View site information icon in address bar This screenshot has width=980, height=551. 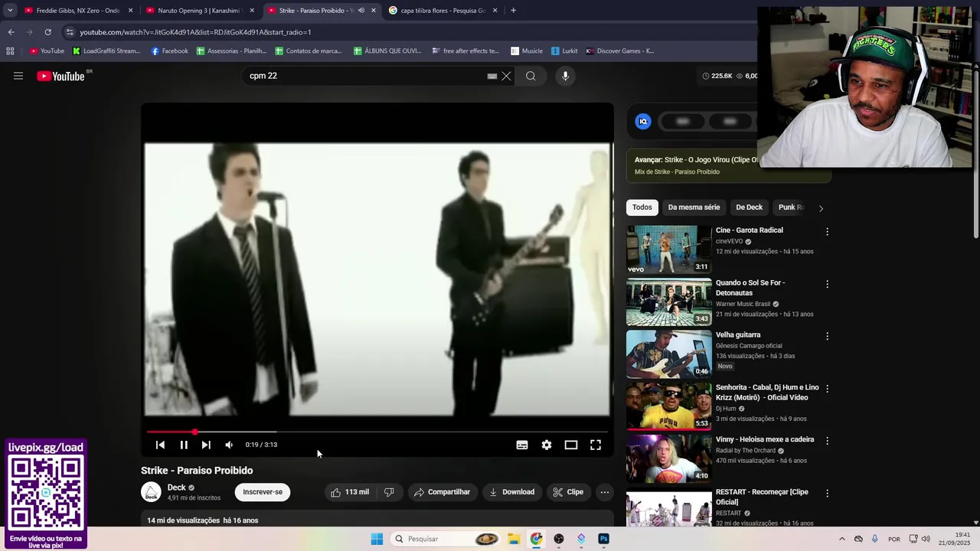point(70,32)
